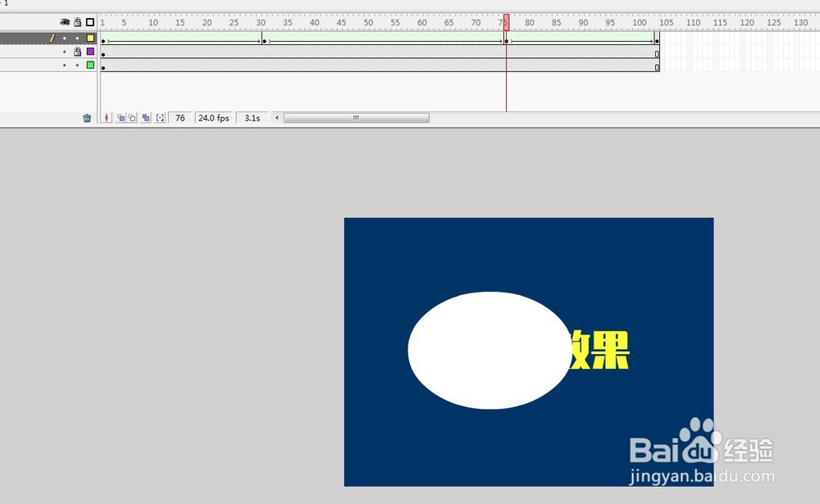The image size is (820, 504).
Task: Select the scene 1 label above the timeline
Action: 5,3
